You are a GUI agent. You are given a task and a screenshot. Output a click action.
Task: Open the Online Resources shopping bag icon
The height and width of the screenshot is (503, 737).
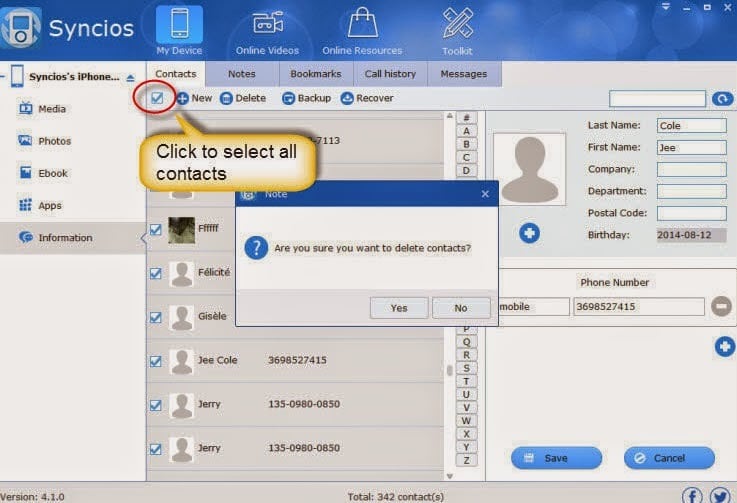[362, 24]
